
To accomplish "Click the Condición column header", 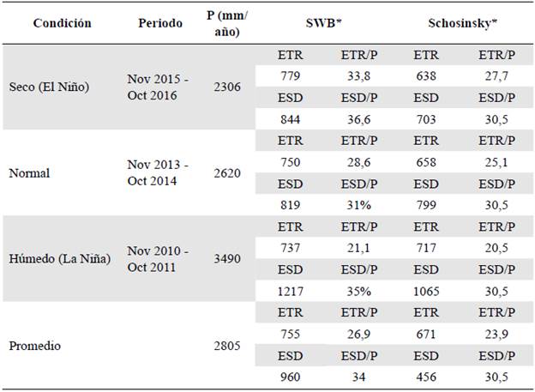I will [x=62, y=23].
